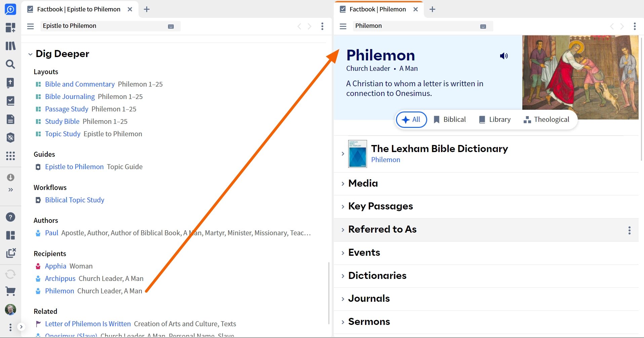
Task: Open the Library icon in sidebar
Action: pos(10,46)
